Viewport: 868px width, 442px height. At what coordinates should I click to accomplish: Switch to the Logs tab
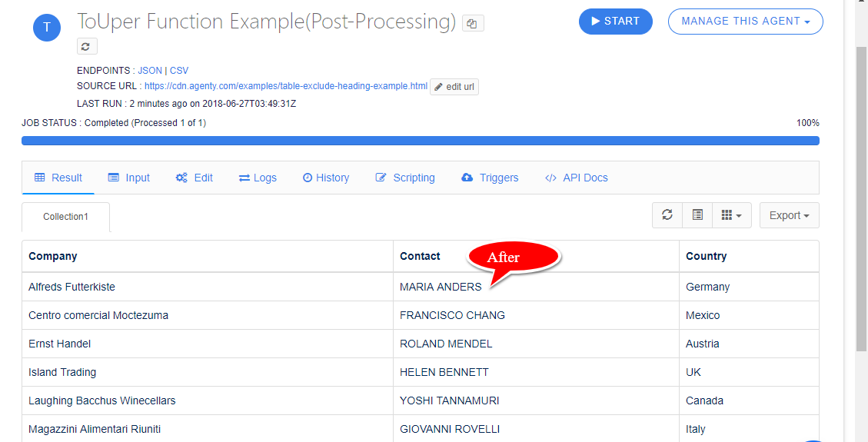tap(258, 178)
